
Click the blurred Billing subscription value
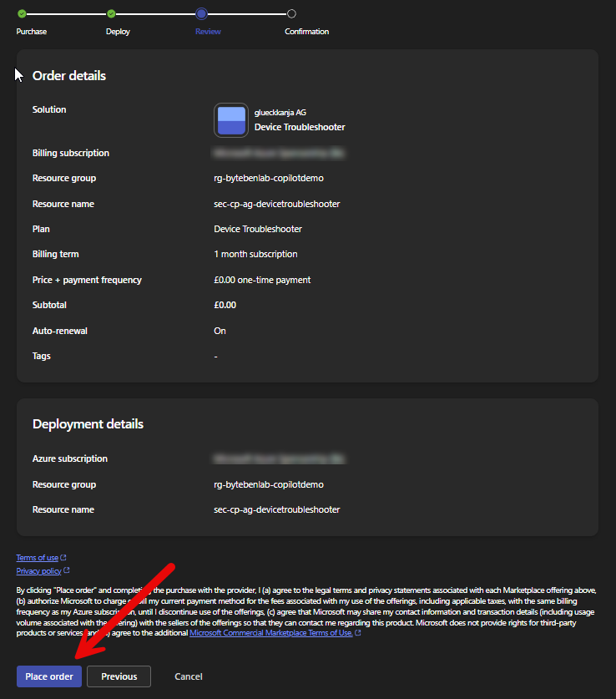click(279, 154)
